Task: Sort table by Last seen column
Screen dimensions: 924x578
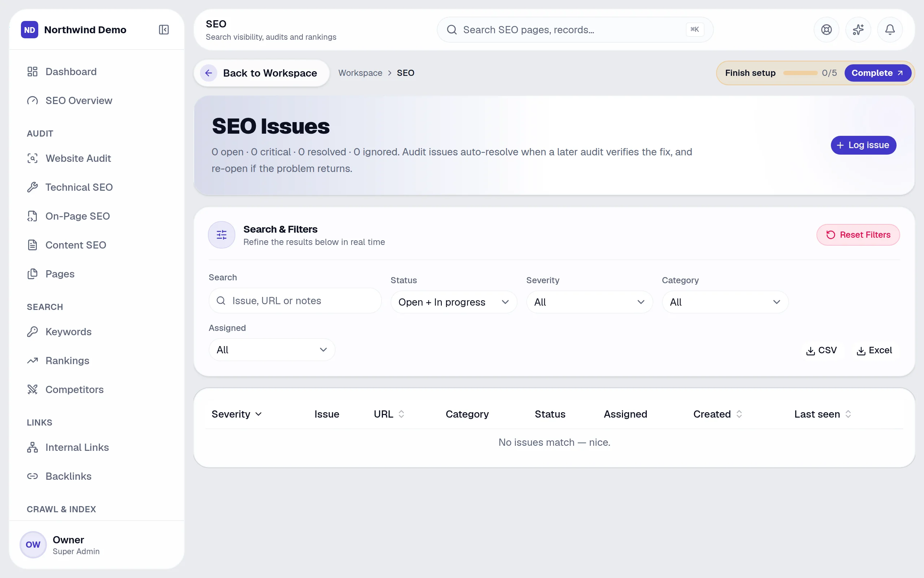Action: 823,414
